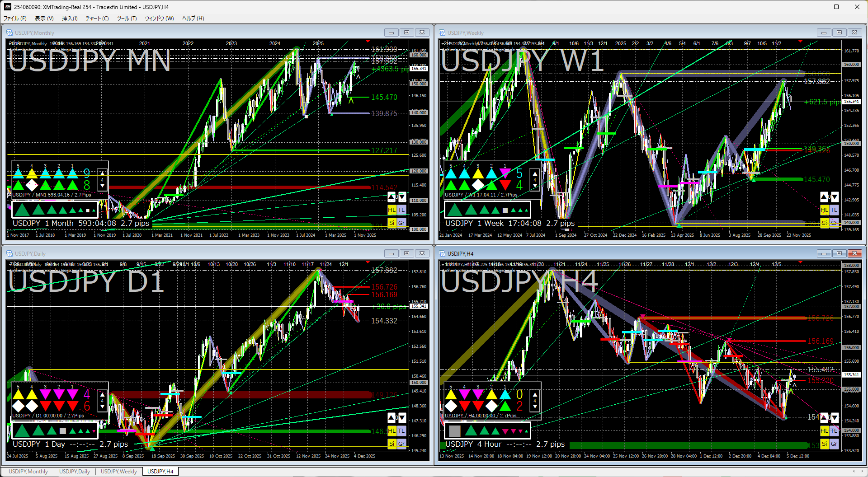The width and height of the screenshot is (868, 477).
Task: Click the up arrow above HL on Weekly chart
Action: pos(824,197)
